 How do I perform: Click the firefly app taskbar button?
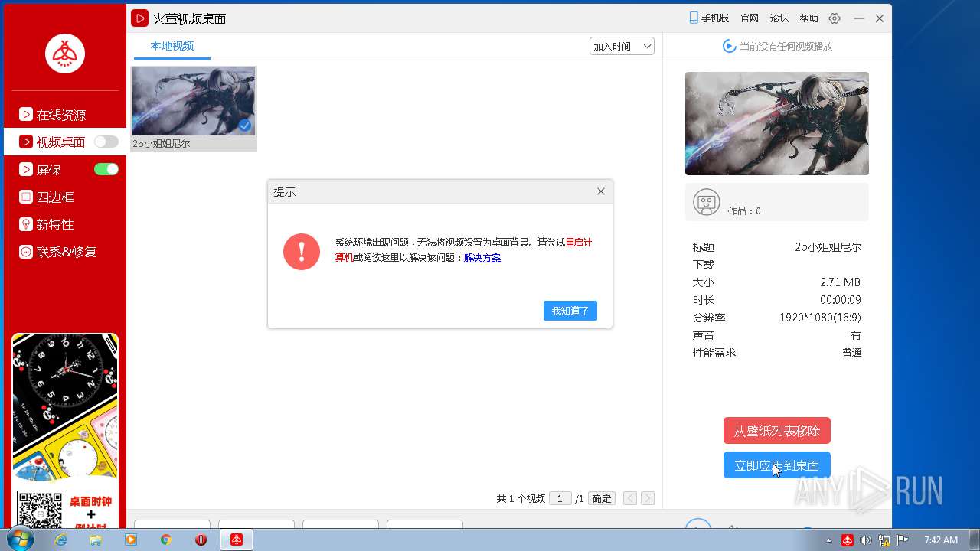(x=237, y=540)
